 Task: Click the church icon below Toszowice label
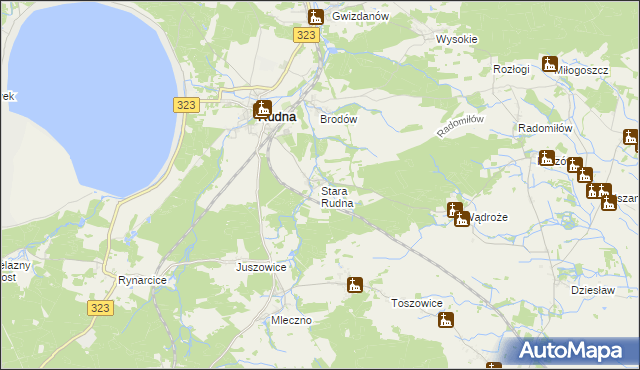click(446, 320)
